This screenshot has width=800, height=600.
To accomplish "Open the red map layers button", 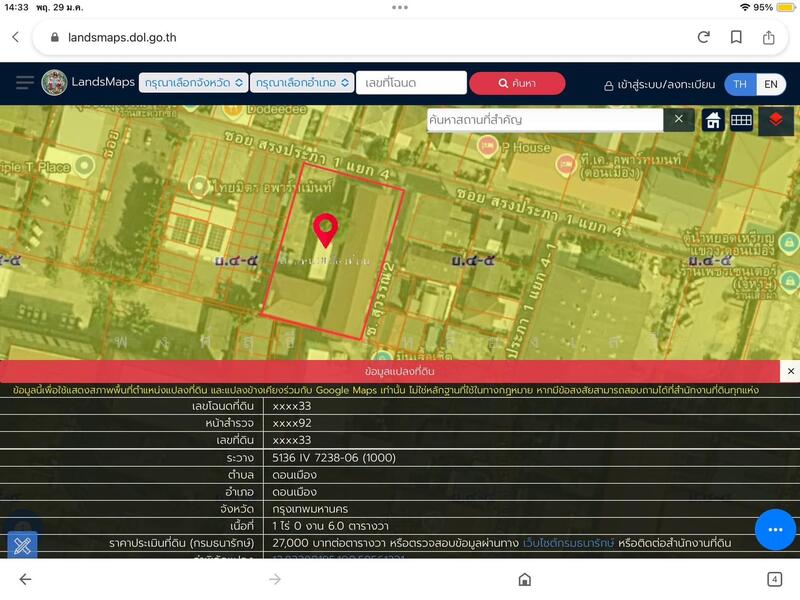I will [775, 120].
